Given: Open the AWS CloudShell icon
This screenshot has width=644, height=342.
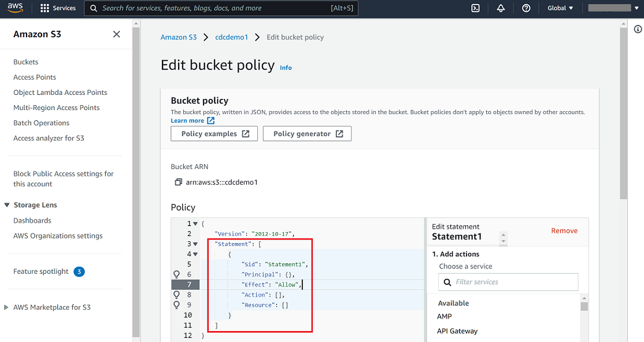Looking at the screenshot, I should (476, 8).
